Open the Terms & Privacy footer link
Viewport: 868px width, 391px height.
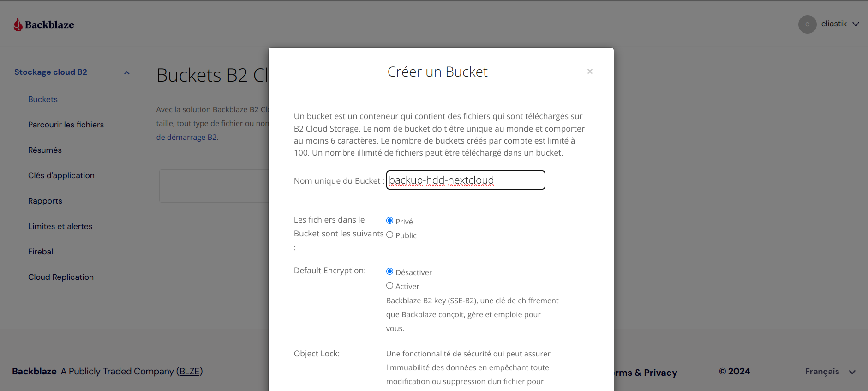click(x=645, y=373)
